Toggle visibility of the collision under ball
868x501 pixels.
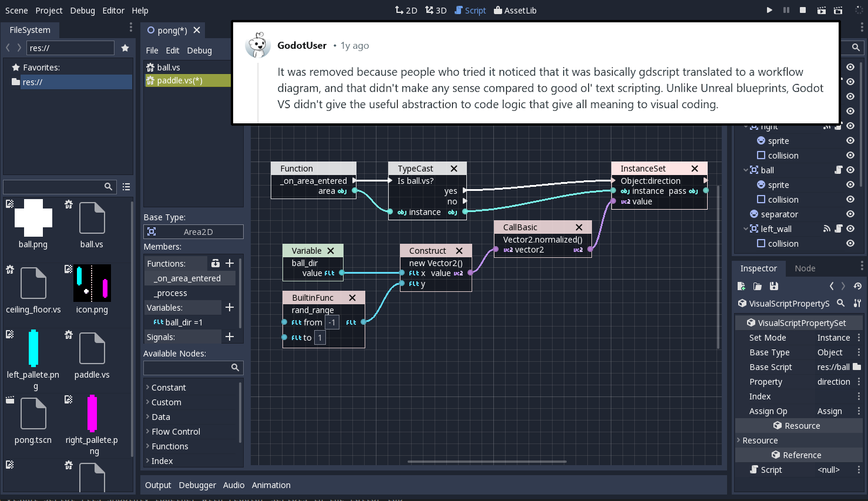click(850, 199)
